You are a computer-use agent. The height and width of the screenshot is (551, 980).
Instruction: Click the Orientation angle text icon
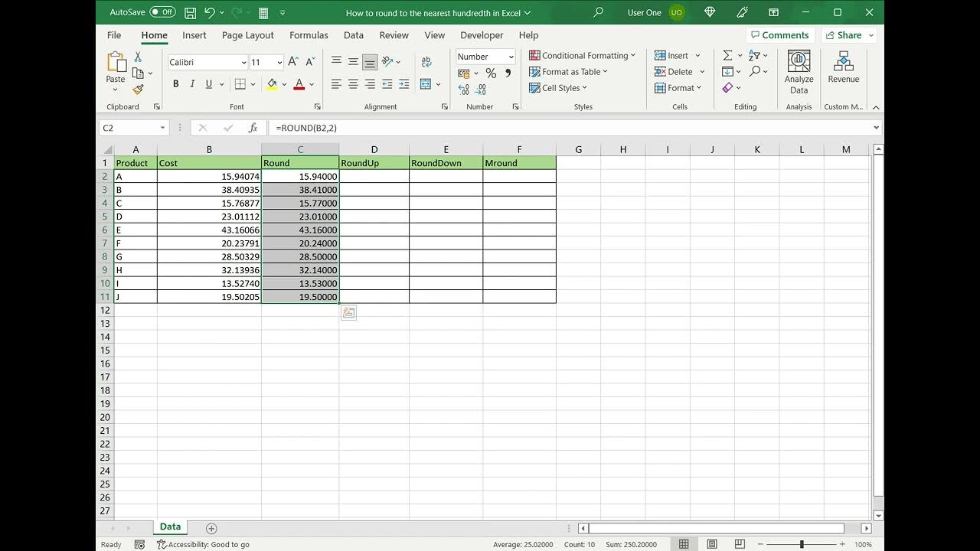(387, 61)
